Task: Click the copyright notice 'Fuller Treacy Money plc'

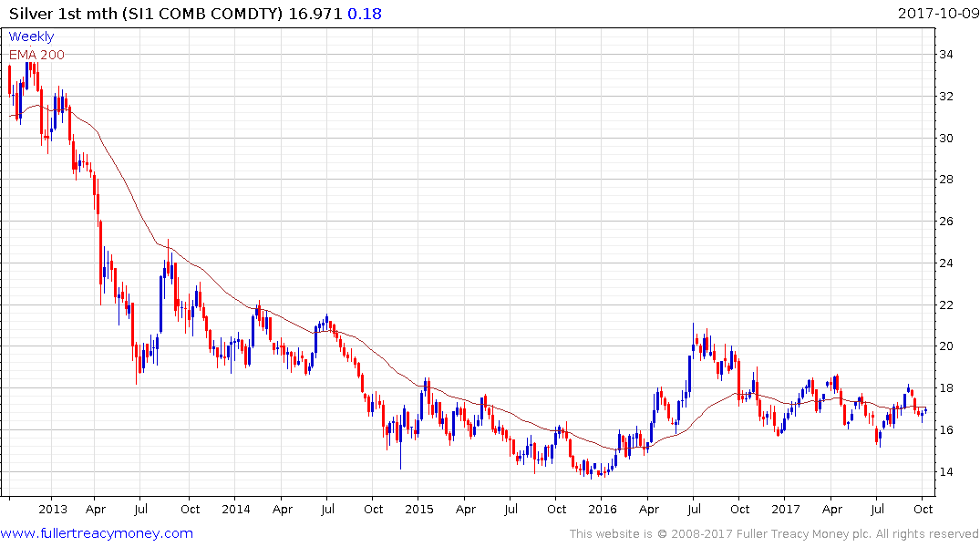Action: (x=804, y=534)
